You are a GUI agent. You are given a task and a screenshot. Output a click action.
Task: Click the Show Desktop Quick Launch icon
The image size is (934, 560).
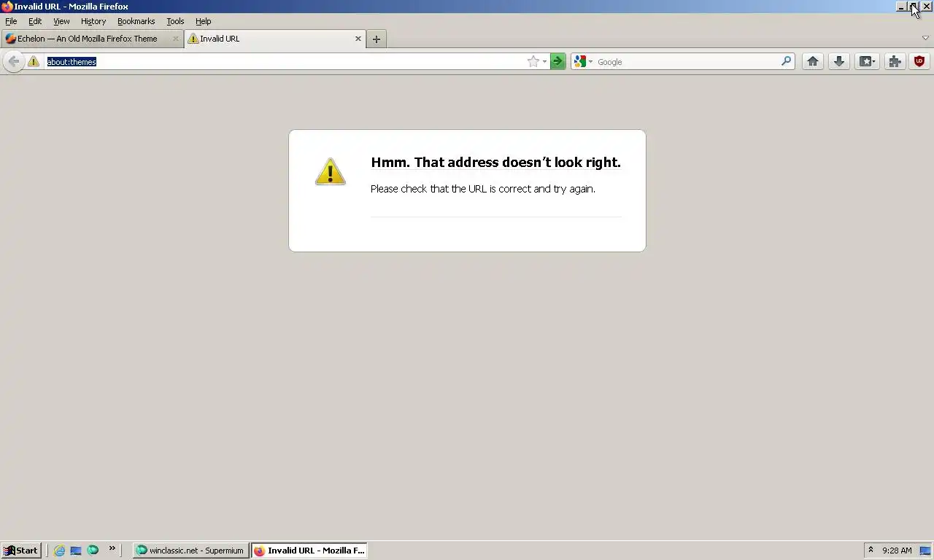tap(76, 551)
